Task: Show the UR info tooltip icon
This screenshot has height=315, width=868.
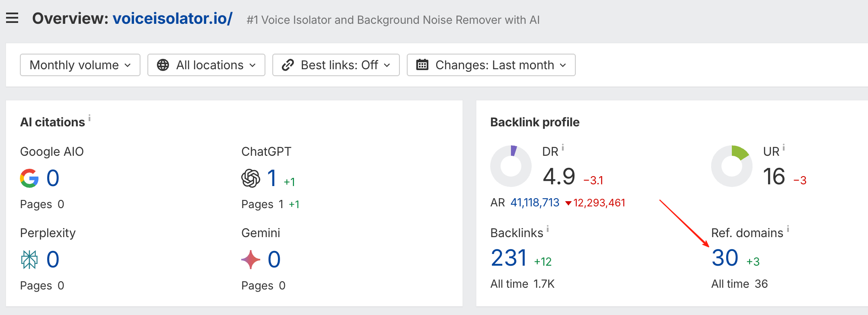Action: click(x=784, y=148)
